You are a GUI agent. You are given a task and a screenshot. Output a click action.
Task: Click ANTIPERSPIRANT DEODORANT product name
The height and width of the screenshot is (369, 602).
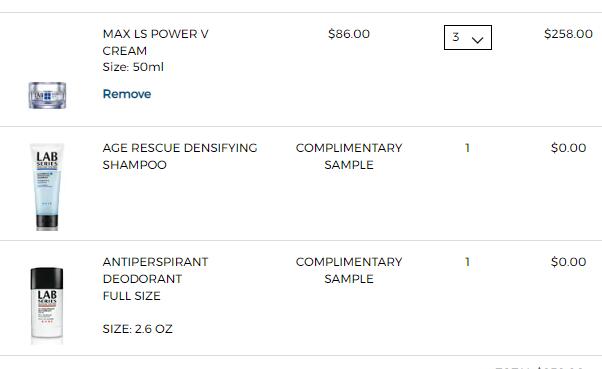(x=155, y=270)
